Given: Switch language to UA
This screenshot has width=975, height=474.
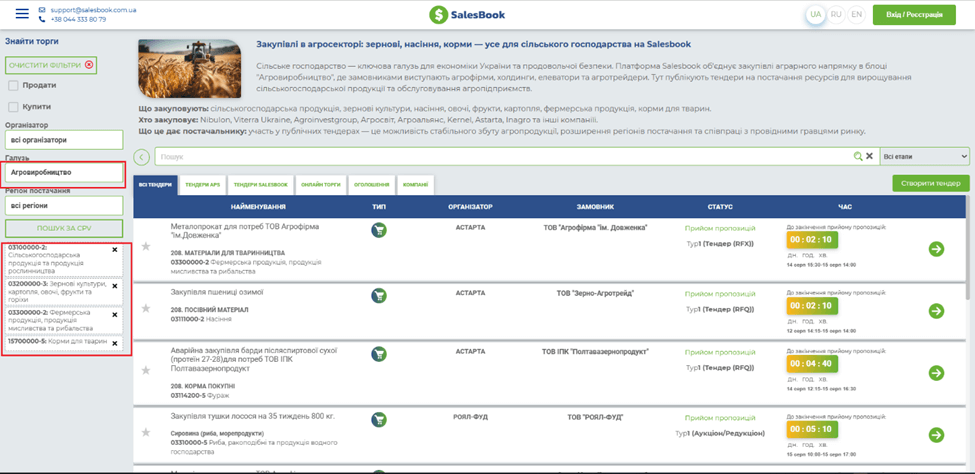Looking at the screenshot, I should coord(816,14).
